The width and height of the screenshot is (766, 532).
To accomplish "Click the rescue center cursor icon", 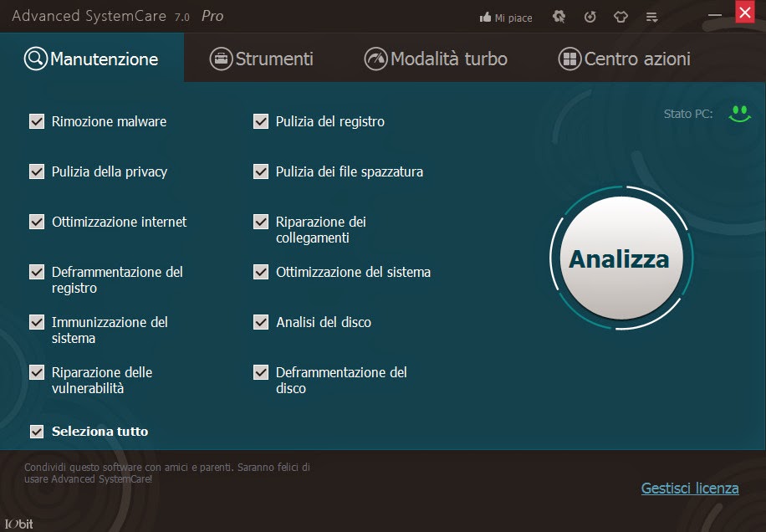I will [x=559, y=16].
